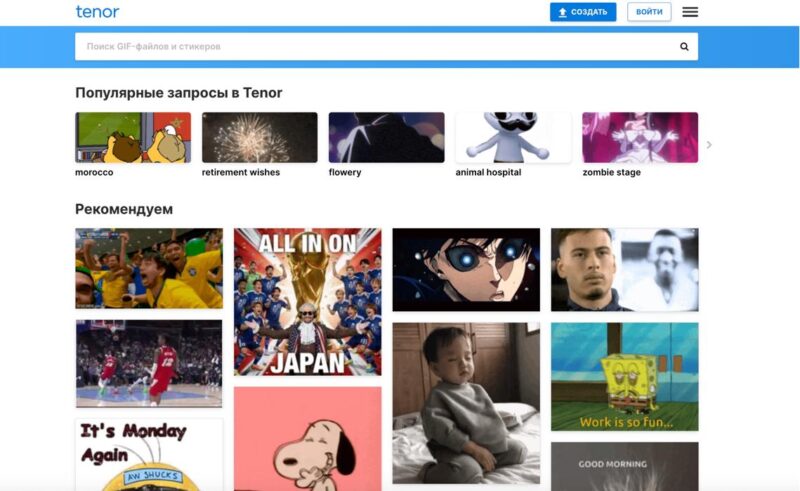This screenshot has width=800, height=491.
Task: Click the search magnifier icon
Action: coord(684,46)
